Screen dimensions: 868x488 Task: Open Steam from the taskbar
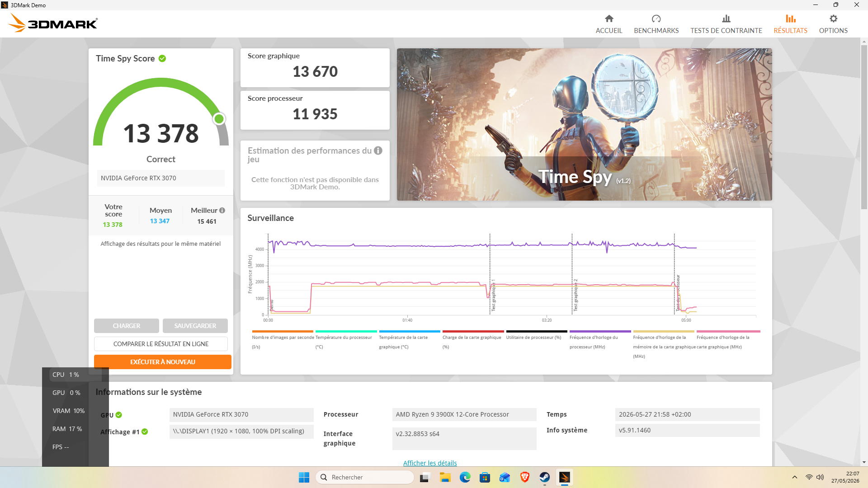pyautogui.click(x=544, y=477)
